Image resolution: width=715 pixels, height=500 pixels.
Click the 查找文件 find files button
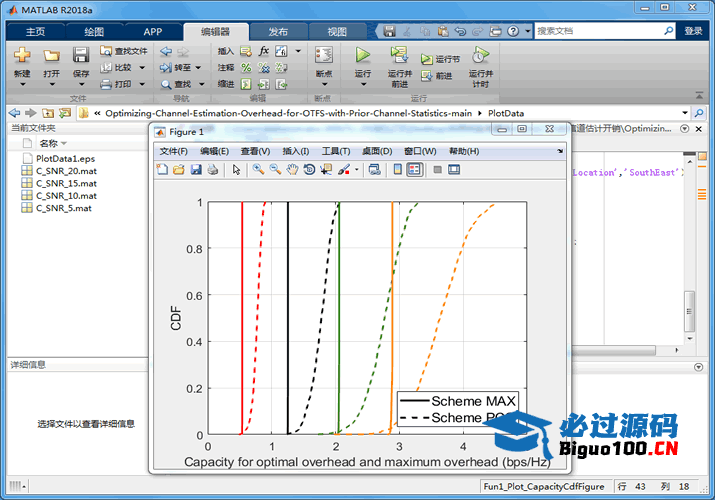click(123, 51)
